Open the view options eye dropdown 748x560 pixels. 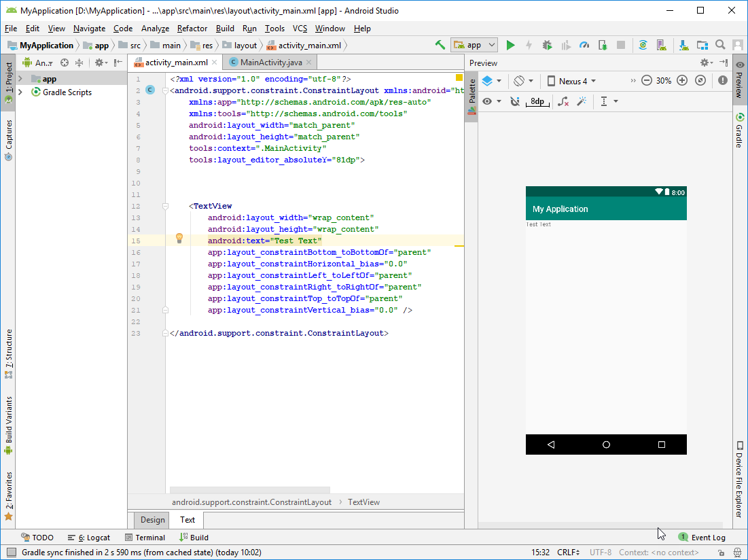coord(491,101)
